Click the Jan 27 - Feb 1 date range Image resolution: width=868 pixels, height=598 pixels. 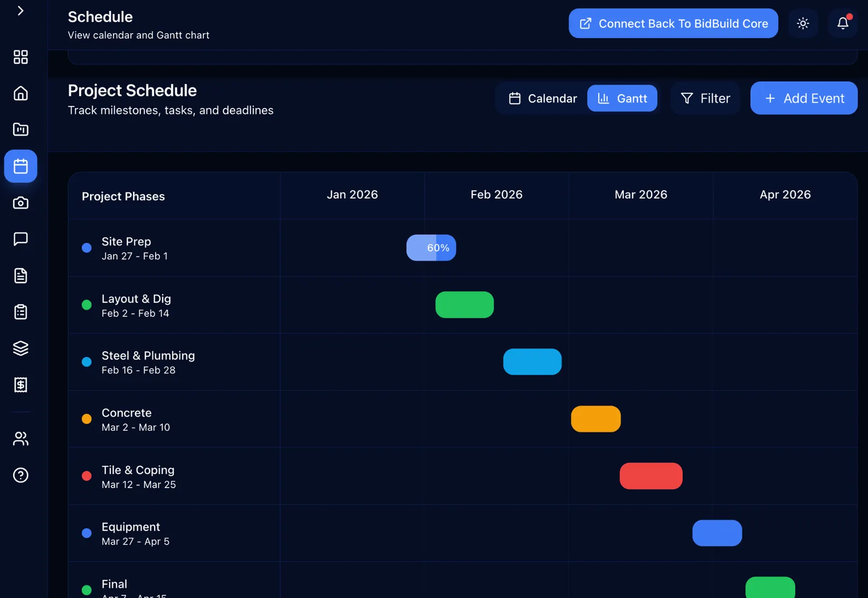pyautogui.click(x=135, y=256)
